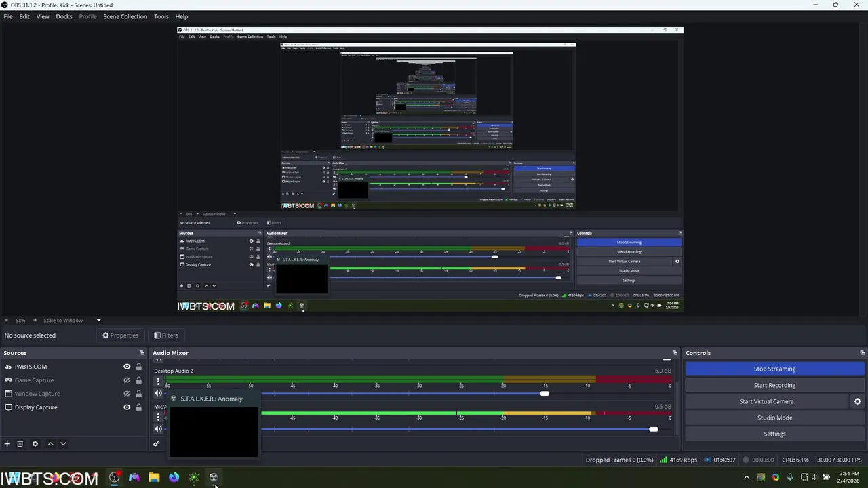
Task: Click Mic/Aux volume slider handle
Action: [653, 429]
